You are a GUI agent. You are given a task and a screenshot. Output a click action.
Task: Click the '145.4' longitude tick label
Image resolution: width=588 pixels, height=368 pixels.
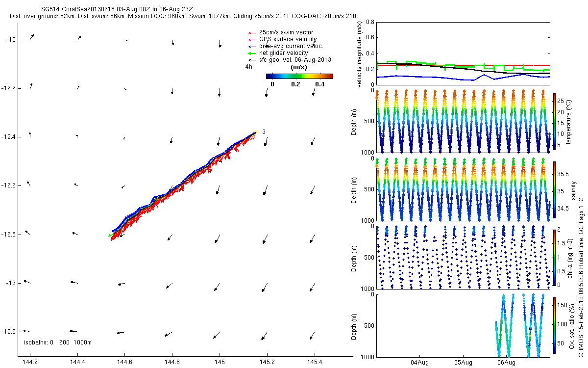314,362
